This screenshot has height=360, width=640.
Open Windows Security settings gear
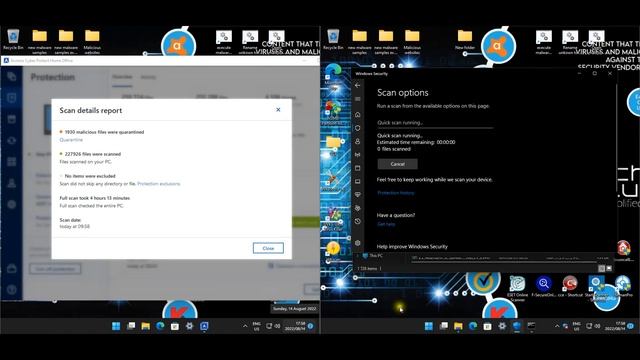pyautogui.click(x=358, y=242)
